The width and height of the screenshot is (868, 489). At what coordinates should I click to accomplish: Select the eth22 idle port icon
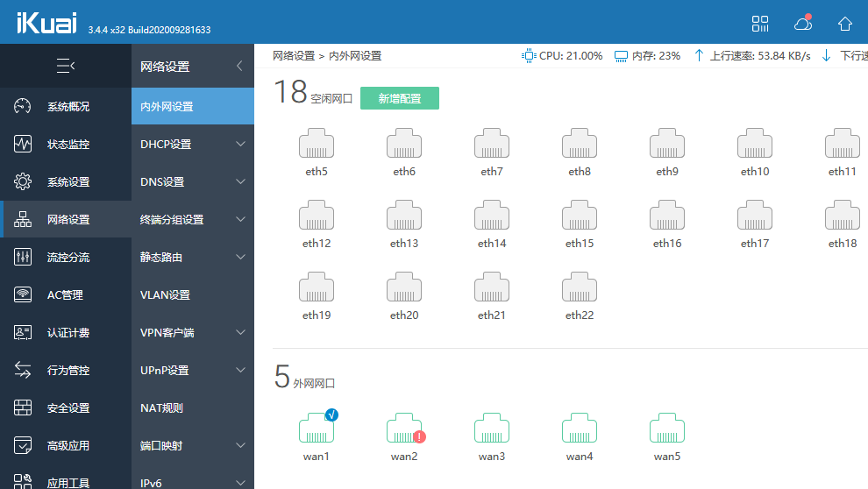[x=579, y=287]
